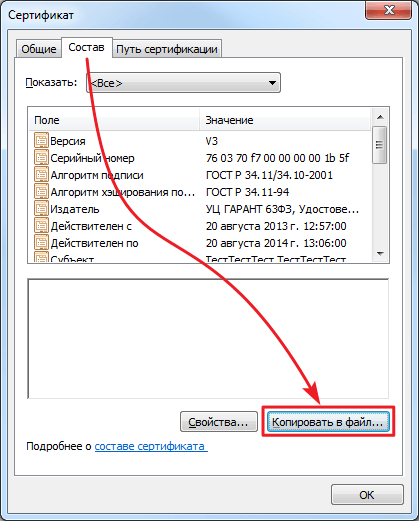This screenshot has height=521, width=419.
Task: Click the value V3
Action: pos(212,141)
